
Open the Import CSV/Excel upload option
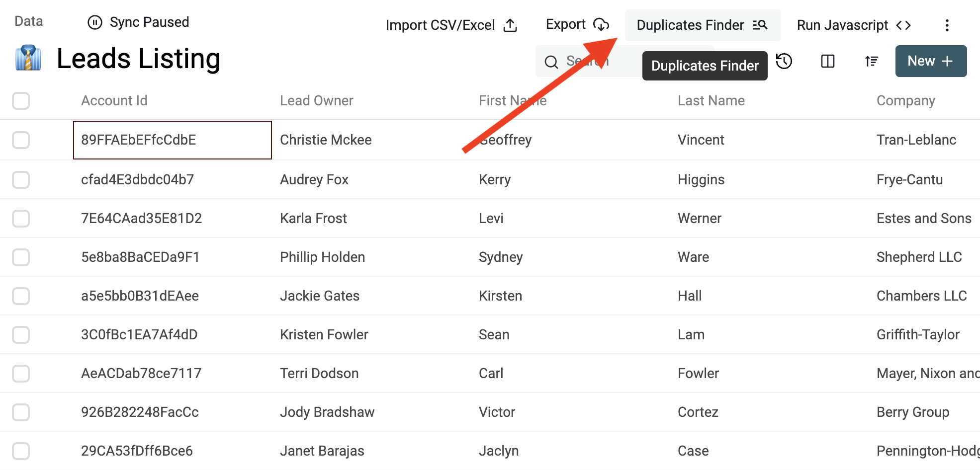451,25
